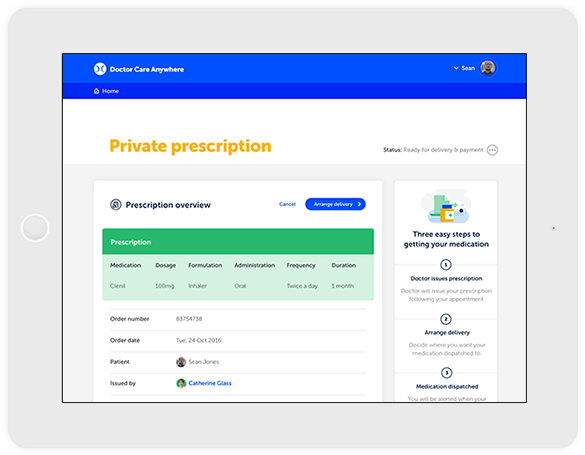Image resolution: width=585 pixels, height=455 pixels.
Task: Select the Inhaler formulation value
Action: (197, 286)
